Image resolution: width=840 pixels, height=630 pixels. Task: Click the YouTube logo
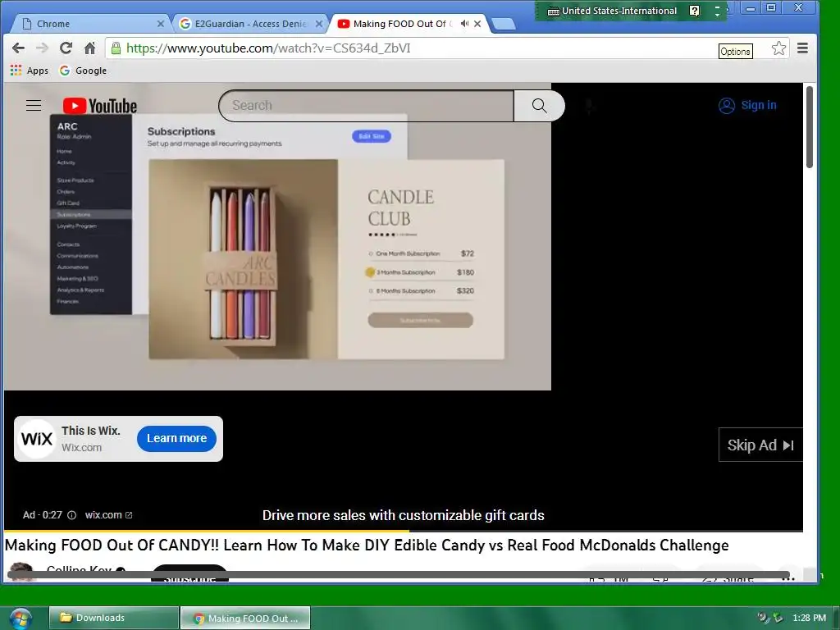99,106
